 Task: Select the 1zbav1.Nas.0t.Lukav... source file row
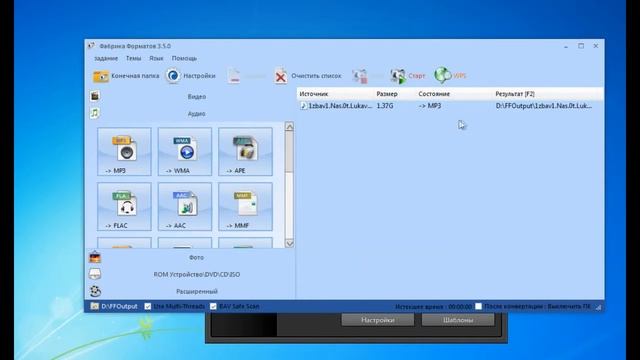coord(340,106)
